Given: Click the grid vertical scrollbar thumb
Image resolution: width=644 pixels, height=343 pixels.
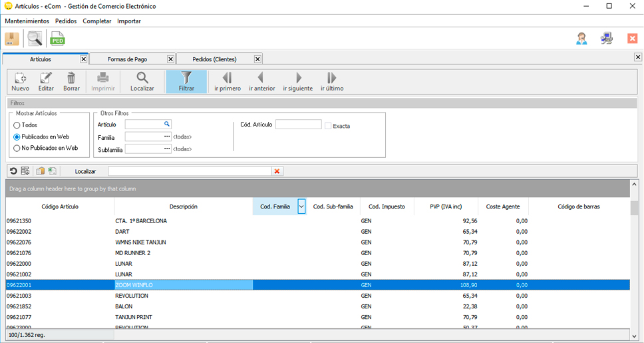Looking at the screenshot, I should click(634, 208).
